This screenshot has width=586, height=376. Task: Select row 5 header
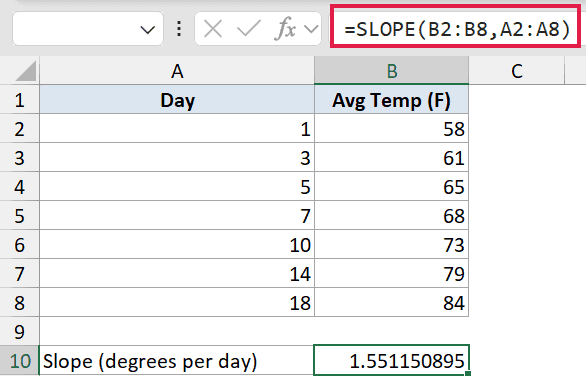(x=19, y=216)
